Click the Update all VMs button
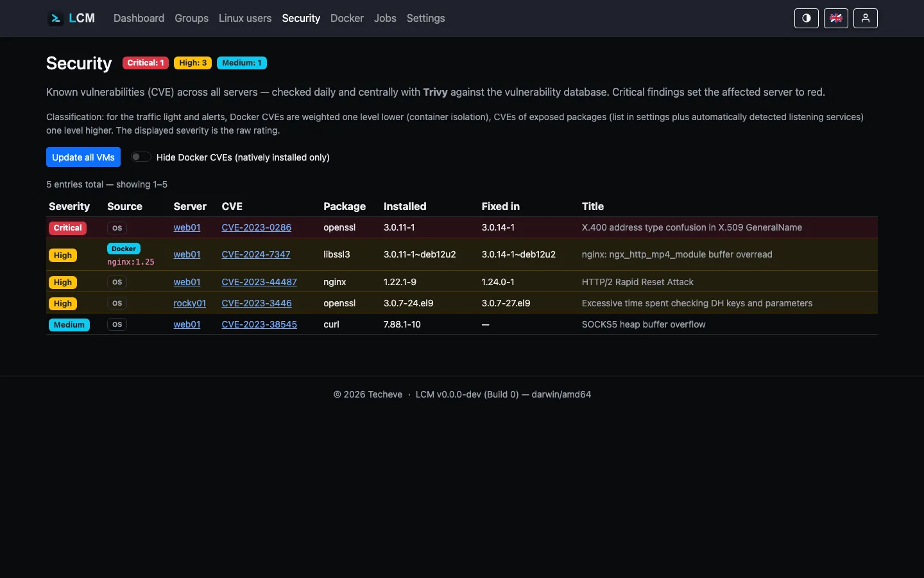This screenshot has height=578, width=924. [x=83, y=157]
